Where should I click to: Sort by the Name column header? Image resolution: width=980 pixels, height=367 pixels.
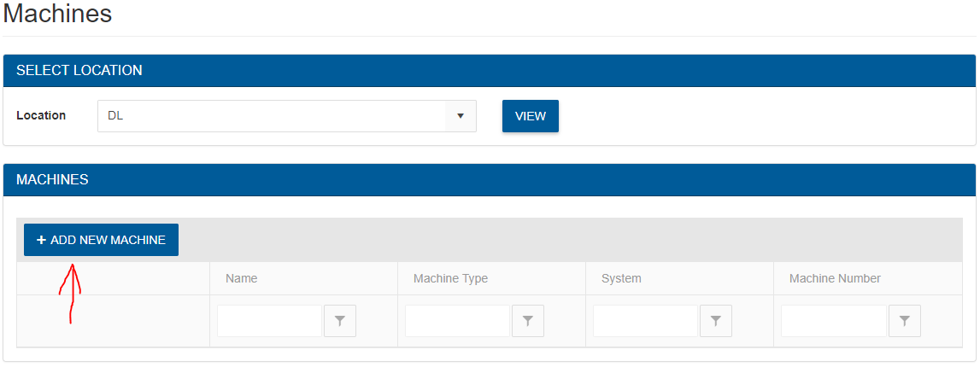click(242, 278)
